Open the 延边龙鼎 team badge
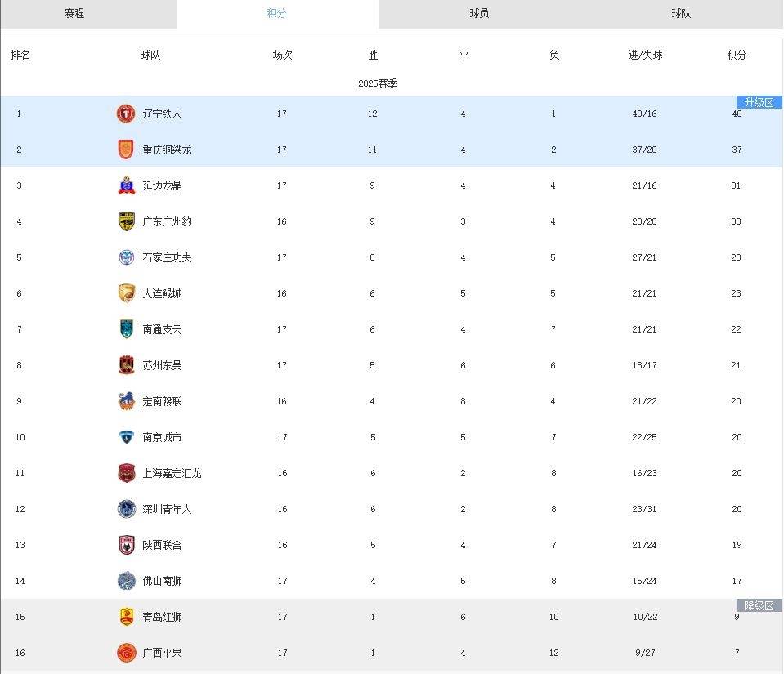Image resolution: width=784 pixels, height=674 pixels. (127, 185)
